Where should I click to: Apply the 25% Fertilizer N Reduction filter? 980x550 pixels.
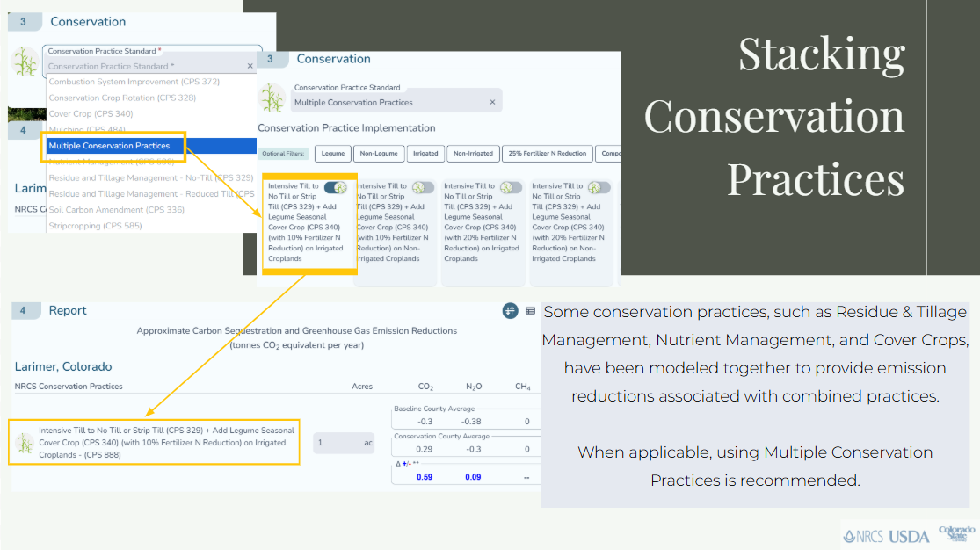pyautogui.click(x=548, y=153)
